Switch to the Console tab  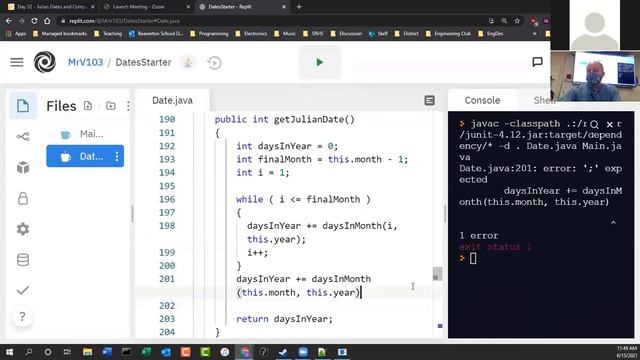[482, 100]
